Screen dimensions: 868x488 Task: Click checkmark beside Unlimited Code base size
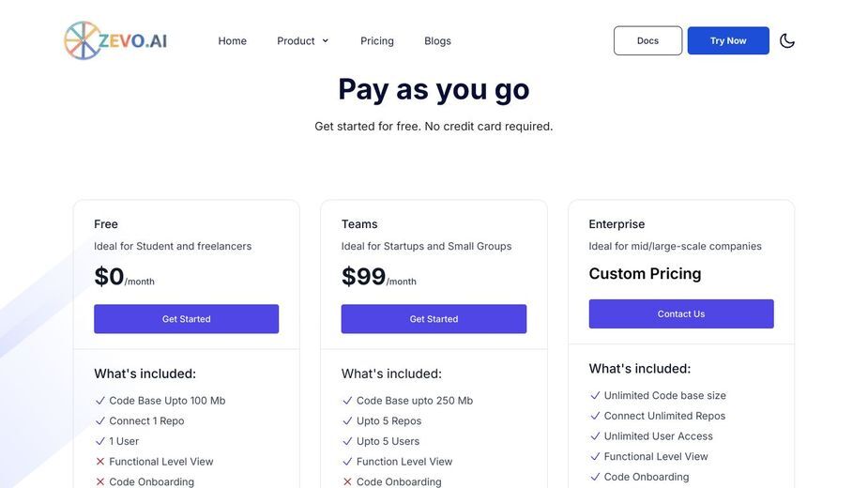595,395
